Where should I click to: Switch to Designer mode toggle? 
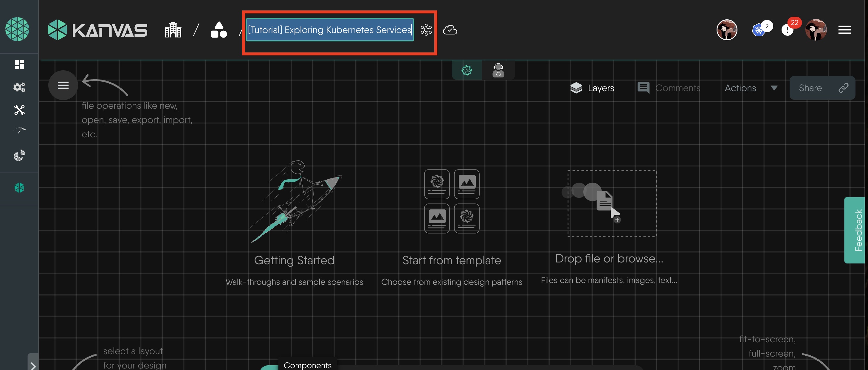pyautogui.click(x=466, y=70)
